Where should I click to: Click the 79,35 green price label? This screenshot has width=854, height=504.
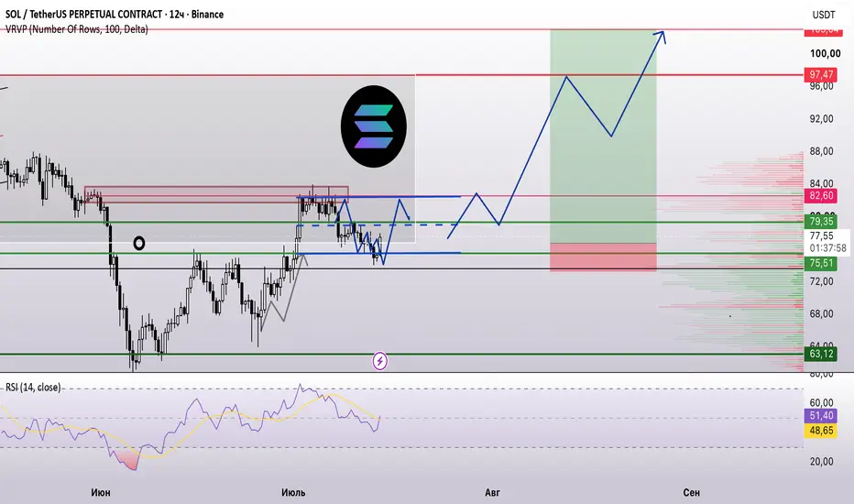[x=821, y=221]
